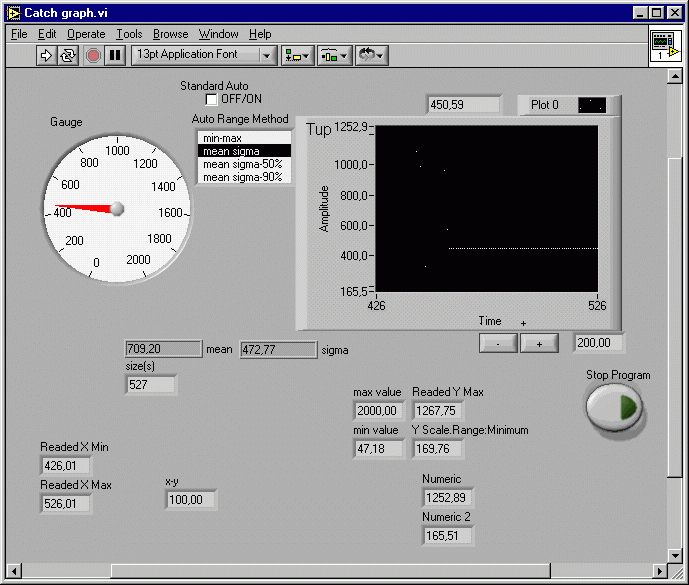
Task: Click the min value field 47,18
Action: [379, 449]
